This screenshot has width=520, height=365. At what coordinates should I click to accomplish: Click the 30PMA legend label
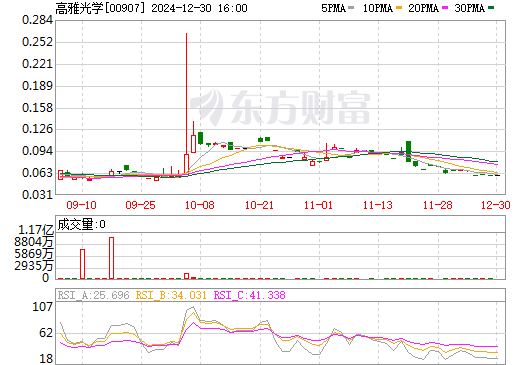(469, 8)
